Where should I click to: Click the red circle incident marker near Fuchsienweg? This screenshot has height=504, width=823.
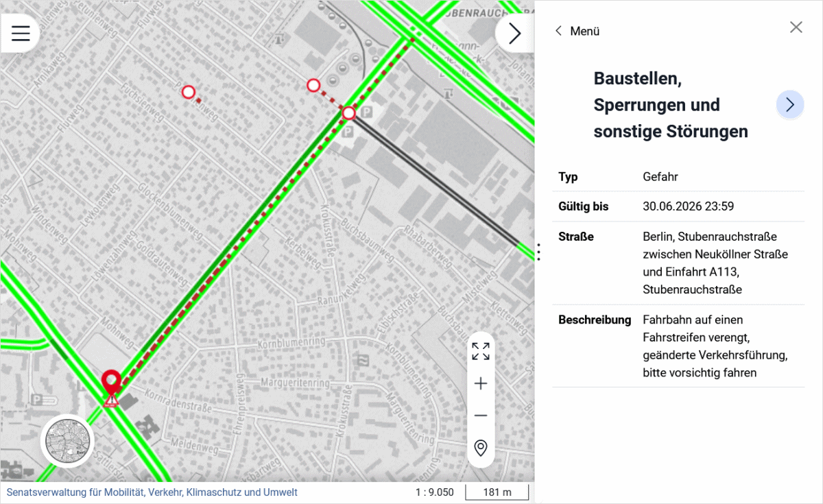[x=189, y=91]
